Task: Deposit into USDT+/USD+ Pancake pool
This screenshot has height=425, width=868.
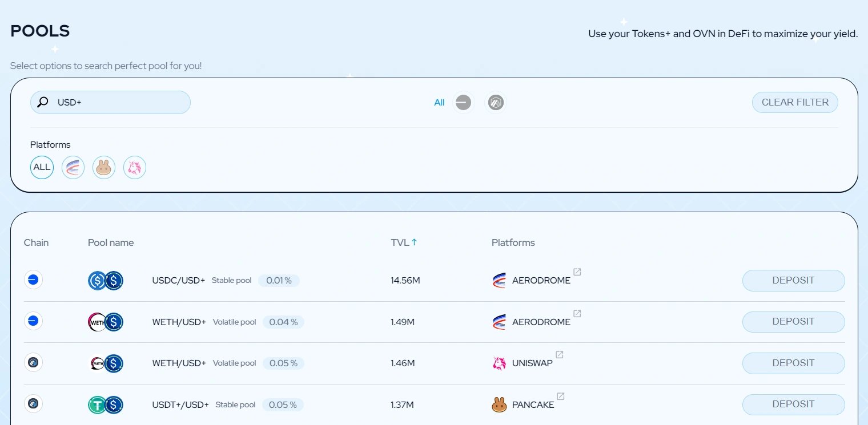Action: click(793, 404)
